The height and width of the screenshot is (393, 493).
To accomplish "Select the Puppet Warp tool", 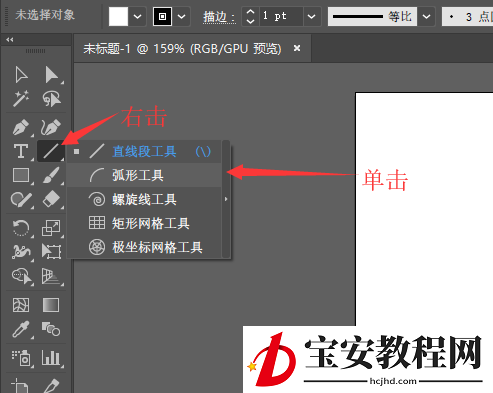I will [21, 252].
